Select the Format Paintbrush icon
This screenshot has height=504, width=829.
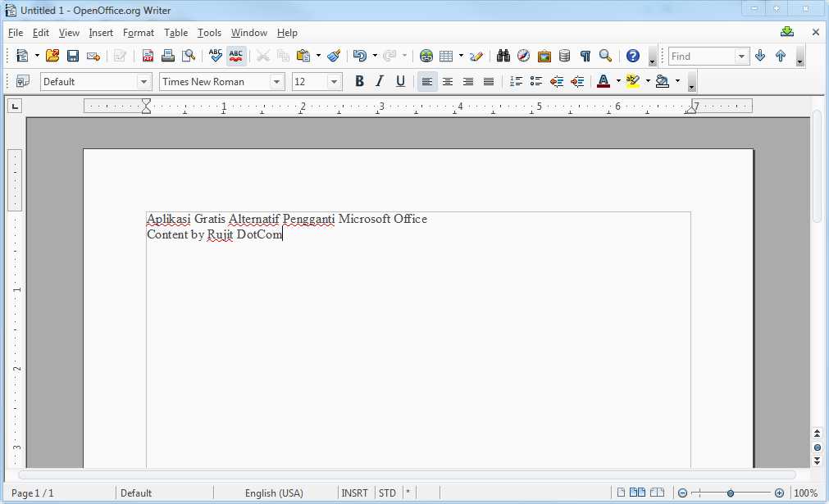coord(334,56)
